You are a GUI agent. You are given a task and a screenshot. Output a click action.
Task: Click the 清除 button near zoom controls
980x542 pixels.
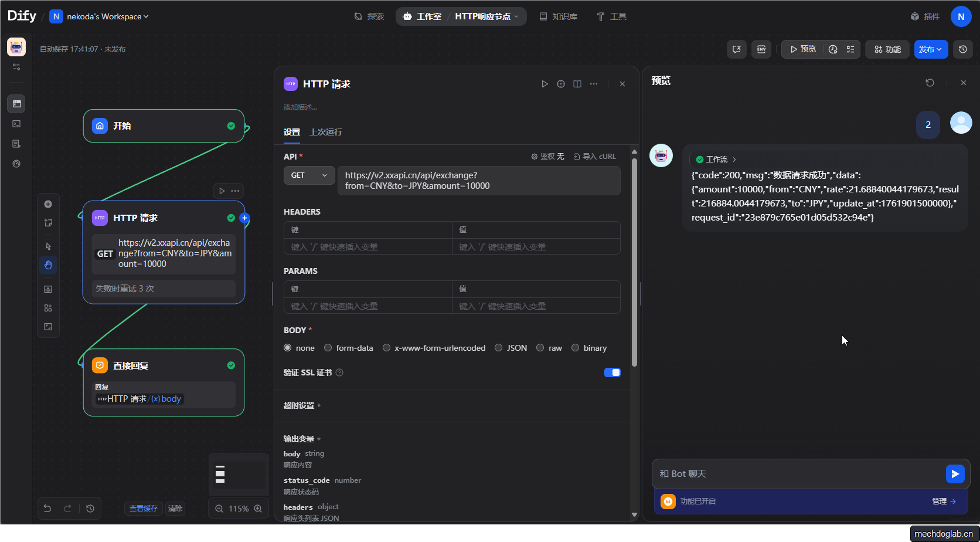tap(175, 508)
